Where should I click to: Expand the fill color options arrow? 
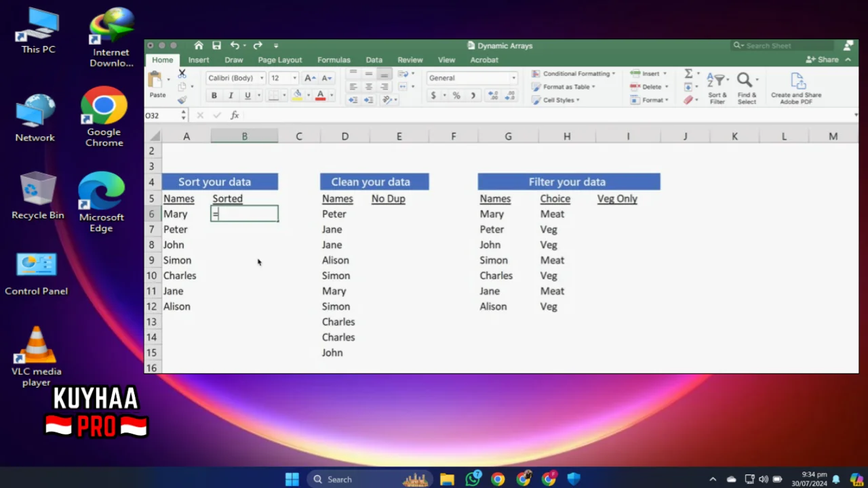click(x=309, y=96)
